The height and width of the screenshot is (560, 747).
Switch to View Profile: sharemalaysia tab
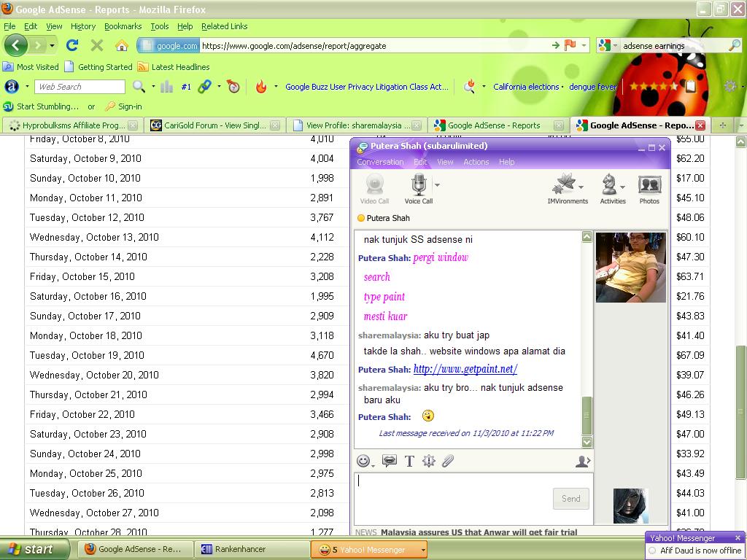357,125
